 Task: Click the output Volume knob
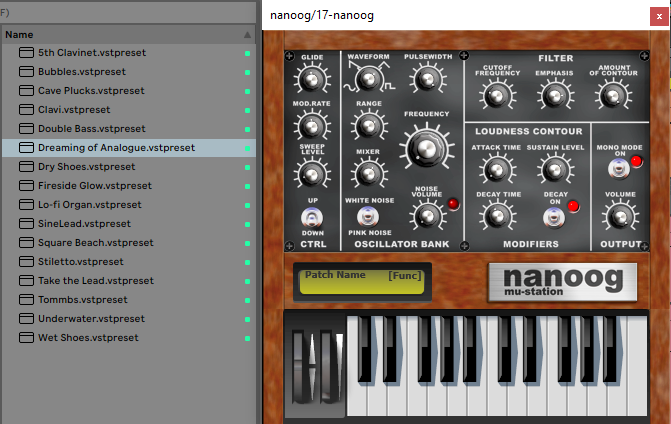(x=620, y=217)
